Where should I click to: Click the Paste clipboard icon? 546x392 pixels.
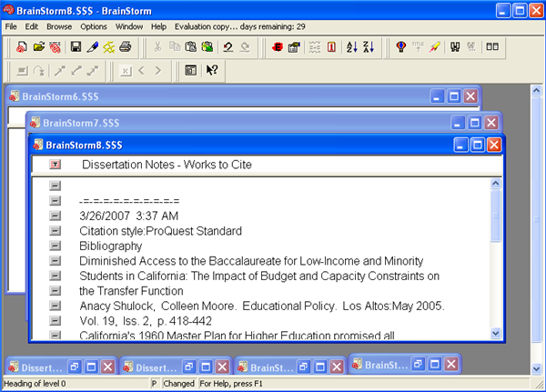[x=191, y=46]
